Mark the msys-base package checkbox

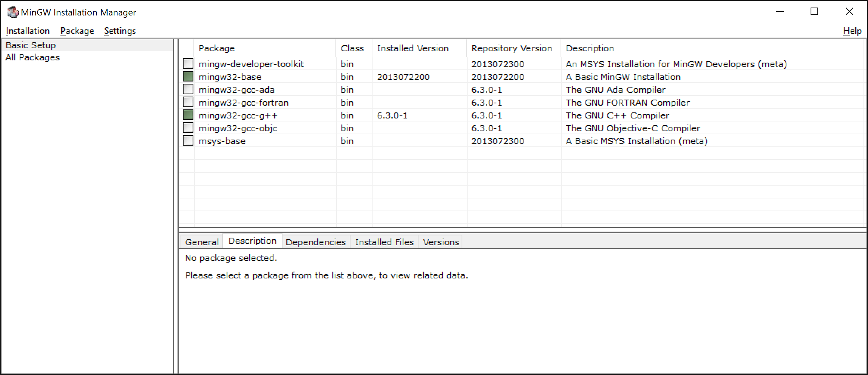coord(188,140)
